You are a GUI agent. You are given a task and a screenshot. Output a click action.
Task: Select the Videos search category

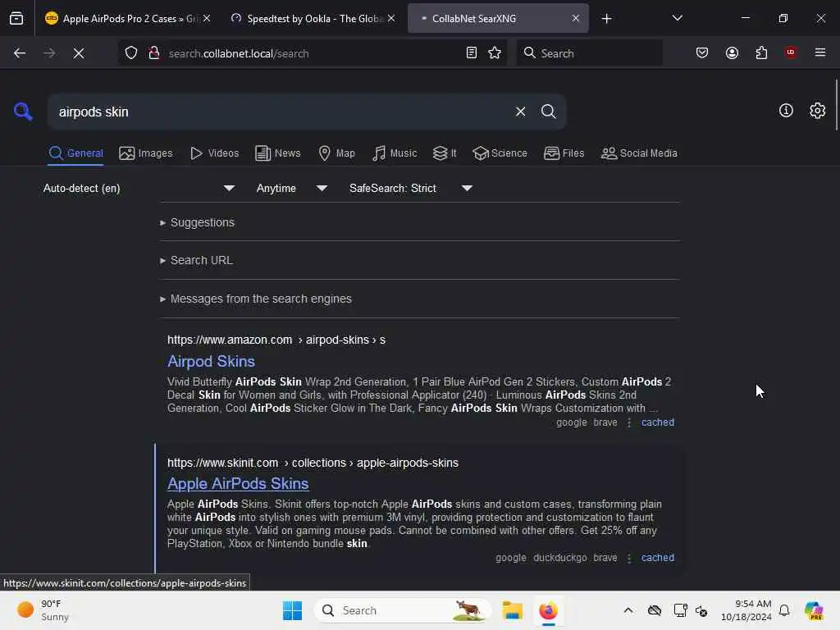214,153
